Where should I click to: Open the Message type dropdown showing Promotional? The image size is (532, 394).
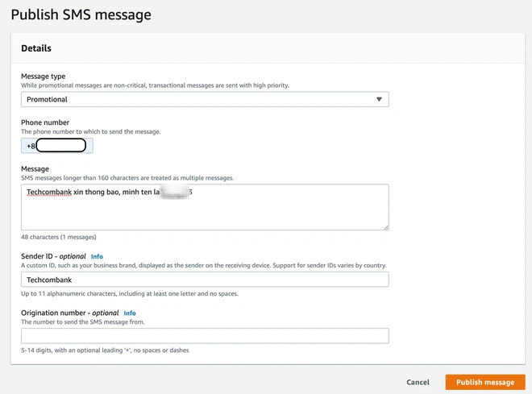tap(205, 99)
